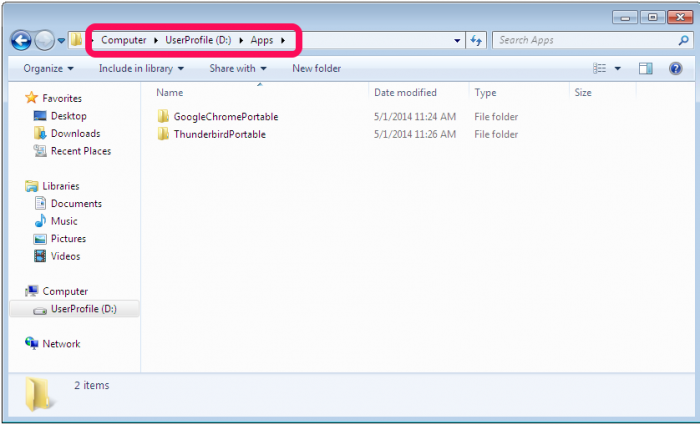Open the address bar history dropdown
This screenshot has width=700, height=425.
[457, 41]
